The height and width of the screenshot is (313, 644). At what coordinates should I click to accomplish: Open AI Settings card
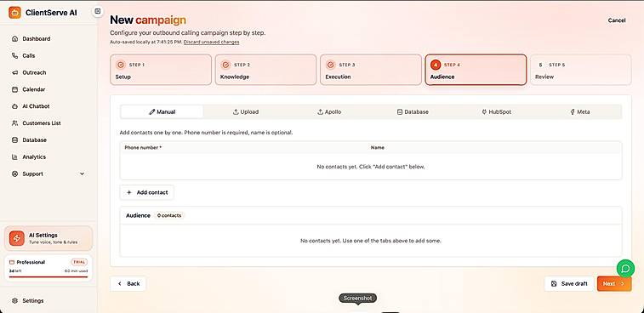pos(48,238)
